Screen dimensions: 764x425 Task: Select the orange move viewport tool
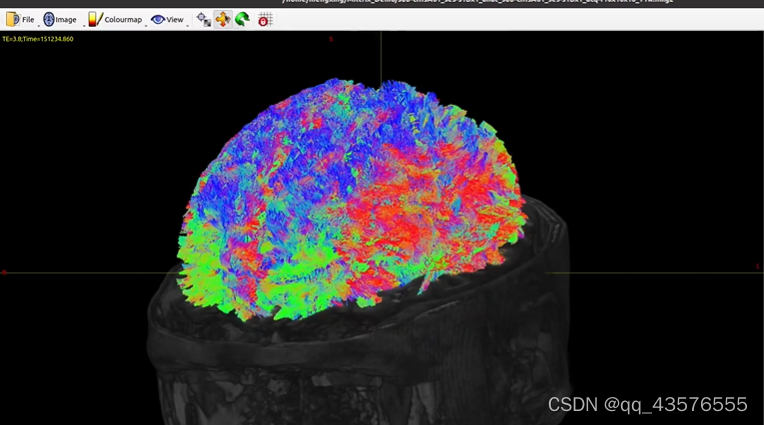(x=223, y=19)
